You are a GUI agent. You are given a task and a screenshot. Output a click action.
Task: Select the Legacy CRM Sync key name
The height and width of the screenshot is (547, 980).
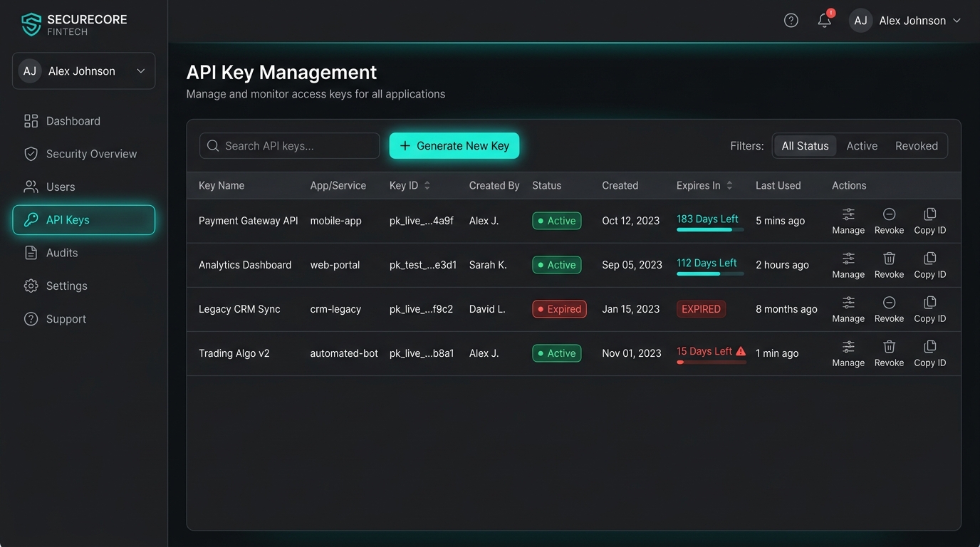pos(239,309)
